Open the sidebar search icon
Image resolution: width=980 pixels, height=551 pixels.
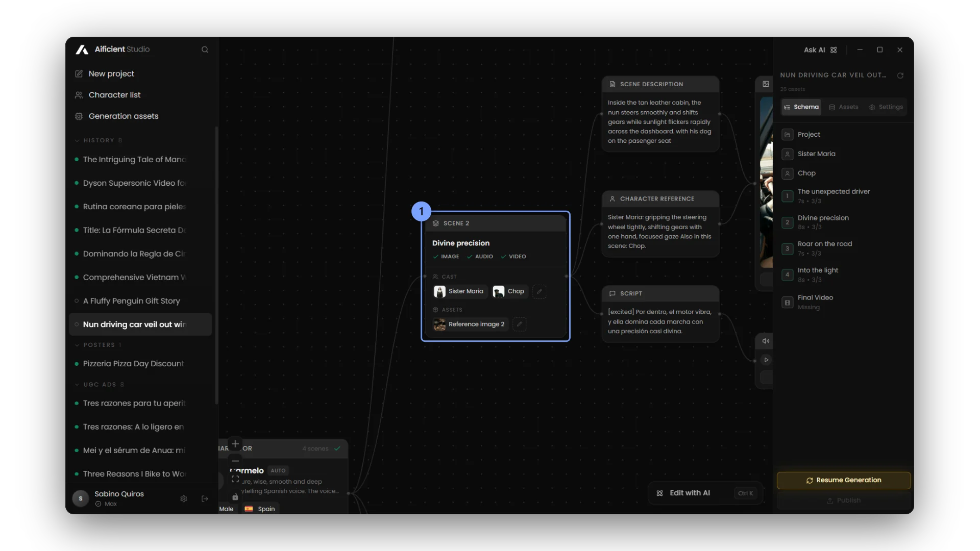205,49
